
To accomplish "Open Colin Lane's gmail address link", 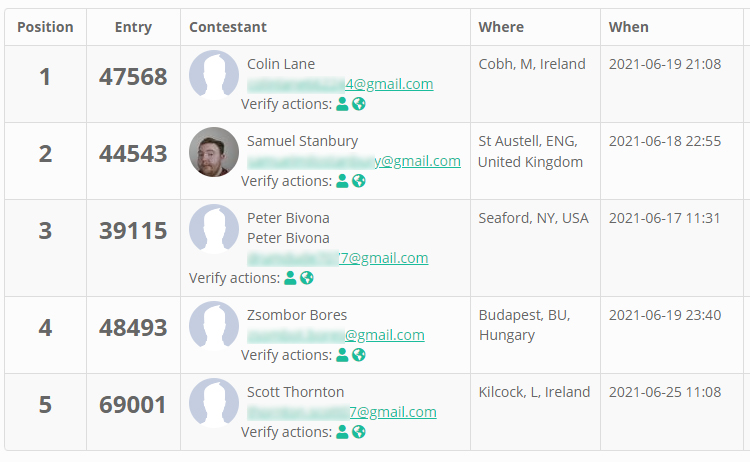I will coord(340,84).
